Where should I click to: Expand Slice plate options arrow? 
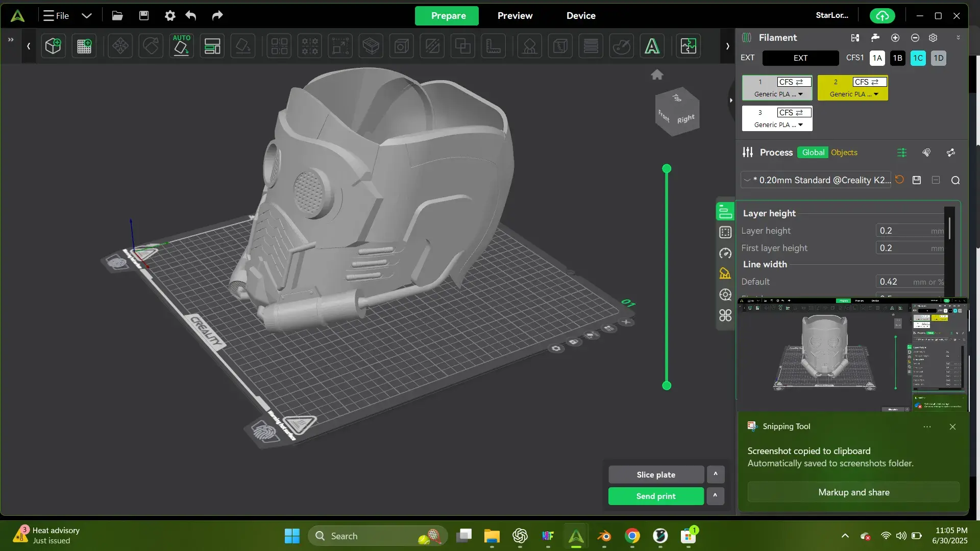coord(716,474)
